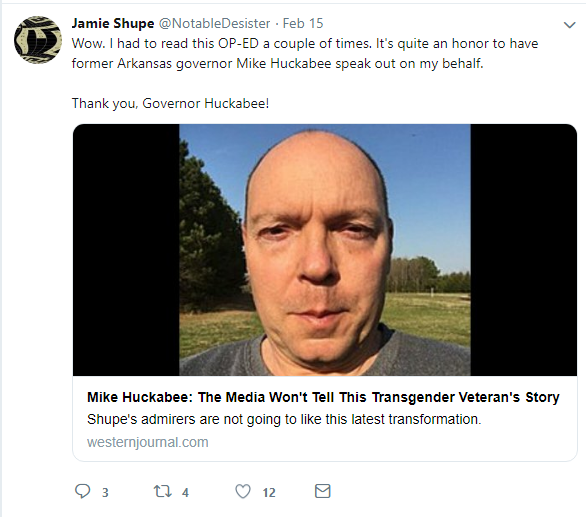Image resolution: width=586 pixels, height=517 pixels.
Task: Open the article preview photo thumbnail
Action: (x=325, y=250)
